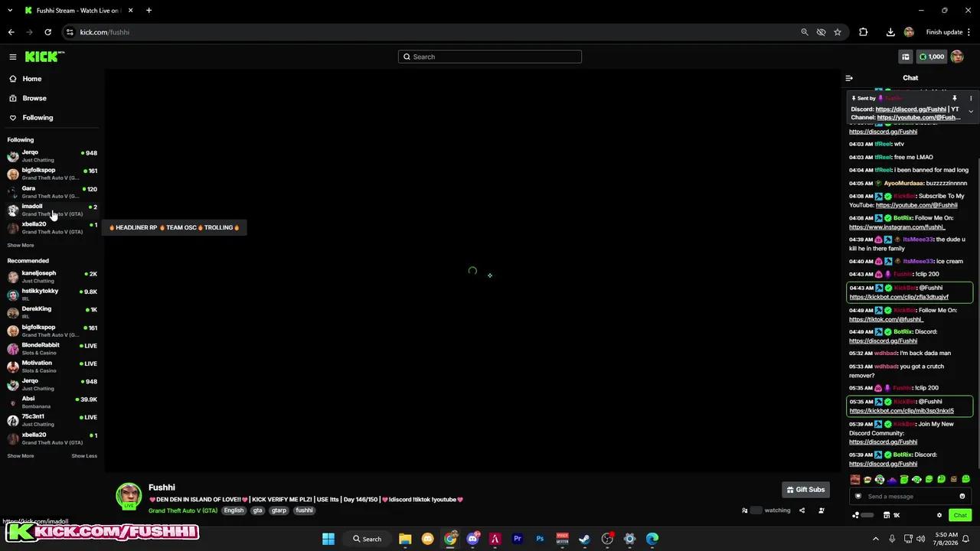Open File Explorer from taskbar
980x551 pixels.
(405, 539)
